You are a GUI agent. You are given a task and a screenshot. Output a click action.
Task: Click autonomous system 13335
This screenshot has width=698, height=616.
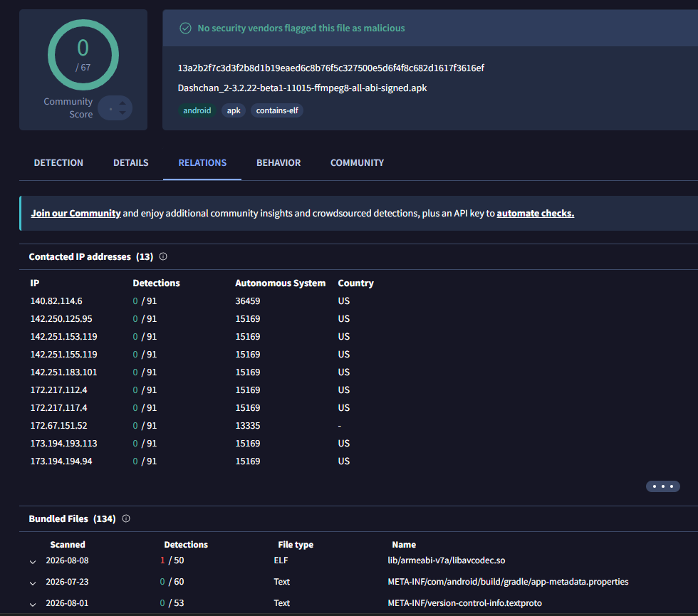pyautogui.click(x=248, y=426)
